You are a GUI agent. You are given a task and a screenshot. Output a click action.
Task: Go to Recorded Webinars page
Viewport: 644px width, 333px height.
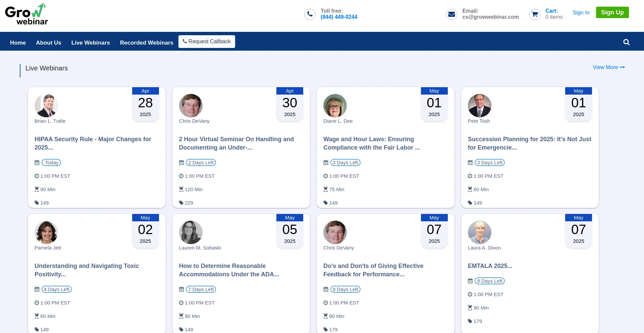point(147,43)
